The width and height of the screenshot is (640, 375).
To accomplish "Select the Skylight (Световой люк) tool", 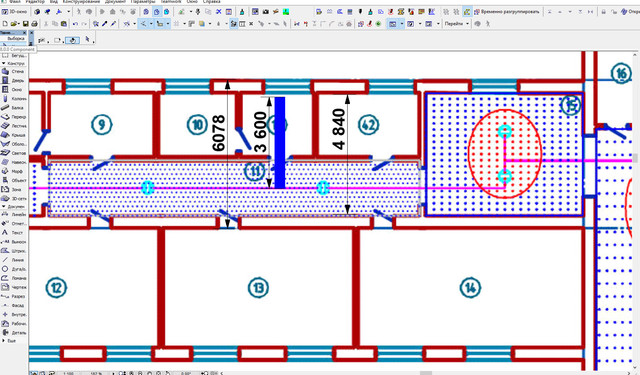I will coord(13,153).
